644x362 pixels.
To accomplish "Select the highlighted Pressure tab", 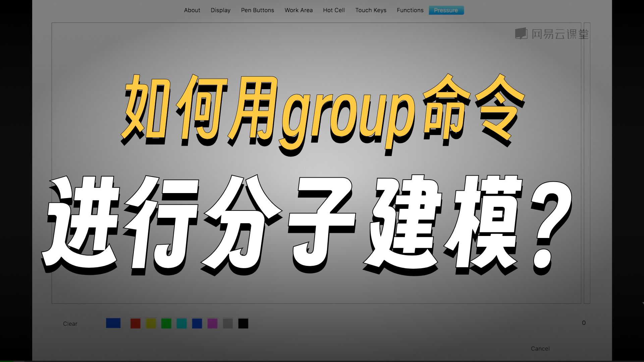I will click(x=446, y=10).
